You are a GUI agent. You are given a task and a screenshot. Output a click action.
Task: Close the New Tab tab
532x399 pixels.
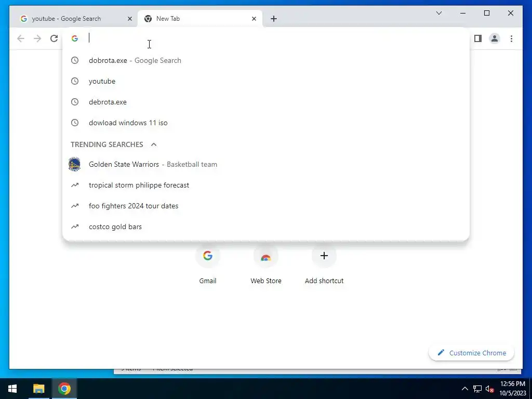click(x=254, y=19)
